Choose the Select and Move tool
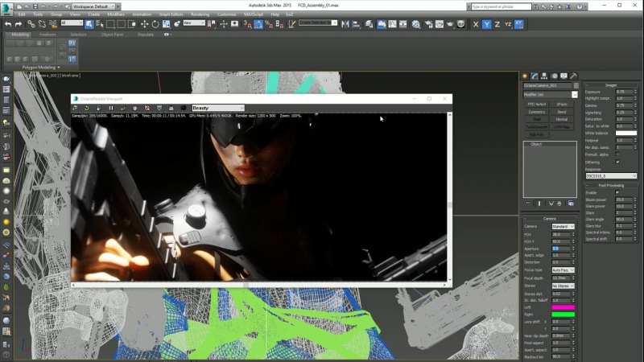The width and height of the screenshot is (644, 362). point(145,24)
